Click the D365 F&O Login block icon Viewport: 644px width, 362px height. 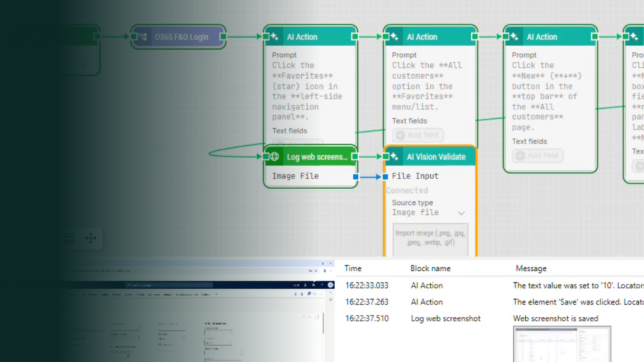(x=142, y=37)
